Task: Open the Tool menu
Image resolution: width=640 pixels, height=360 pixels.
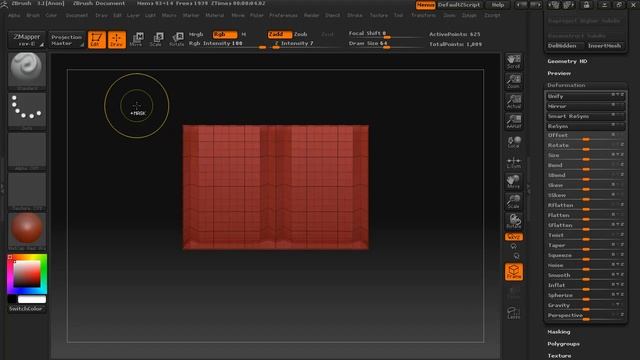Action: tap(398, 15)
